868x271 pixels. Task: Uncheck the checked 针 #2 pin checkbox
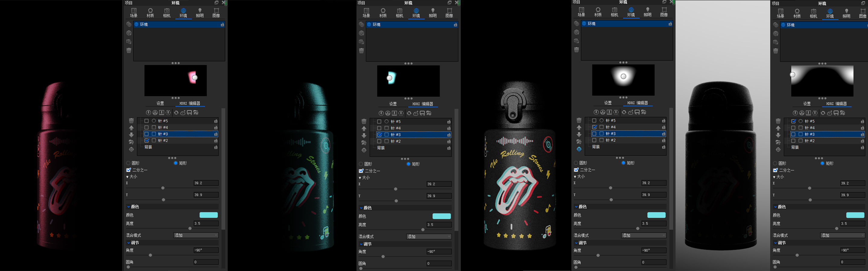(x=147, y=141)
